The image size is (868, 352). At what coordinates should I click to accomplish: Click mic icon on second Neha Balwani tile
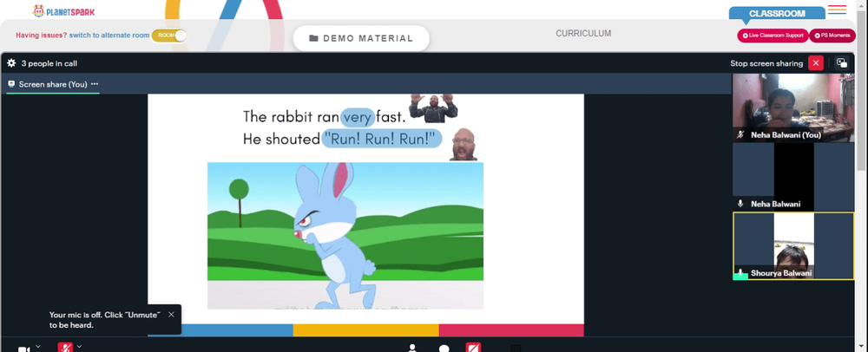click(740, 204)
